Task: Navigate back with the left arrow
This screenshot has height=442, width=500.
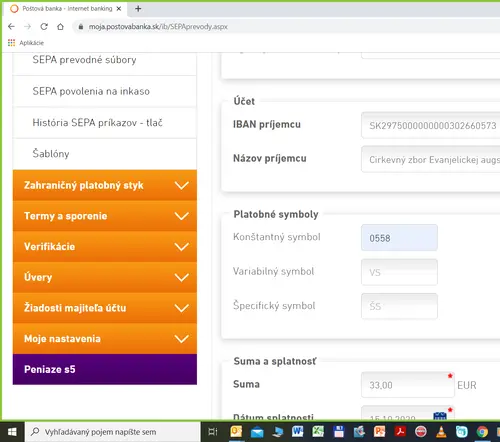Action: click(x=11, y=27)
